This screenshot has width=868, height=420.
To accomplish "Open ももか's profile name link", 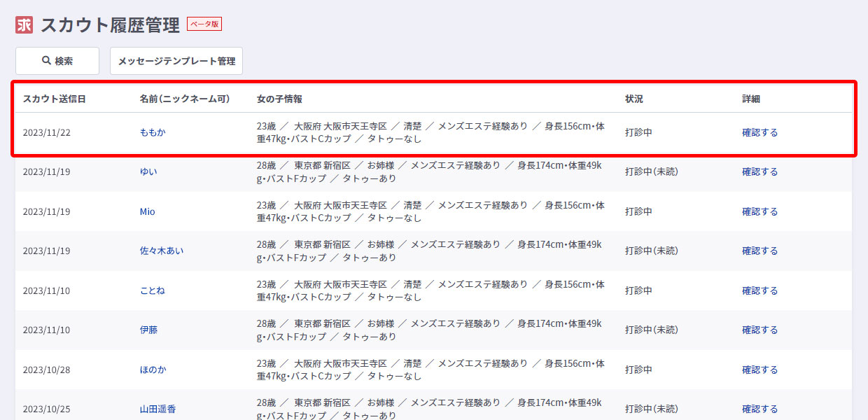I will pyautogui.click(x=153, y=132).
